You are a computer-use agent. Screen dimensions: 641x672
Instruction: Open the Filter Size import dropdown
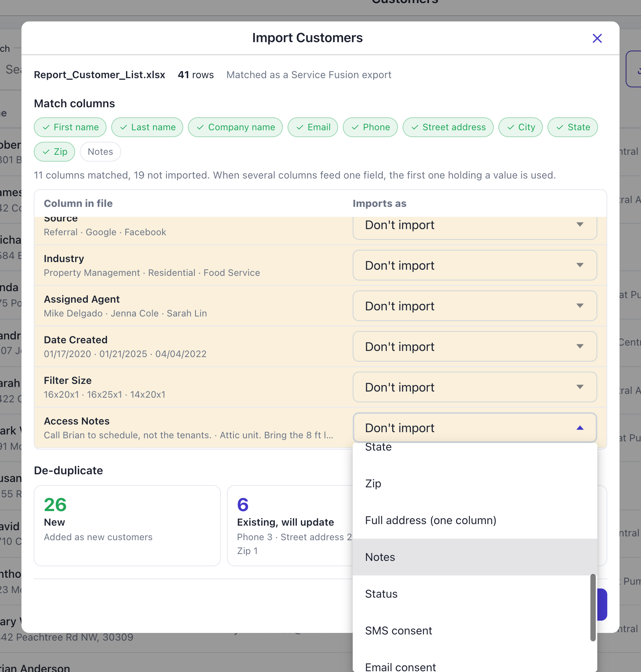point(475,387)
